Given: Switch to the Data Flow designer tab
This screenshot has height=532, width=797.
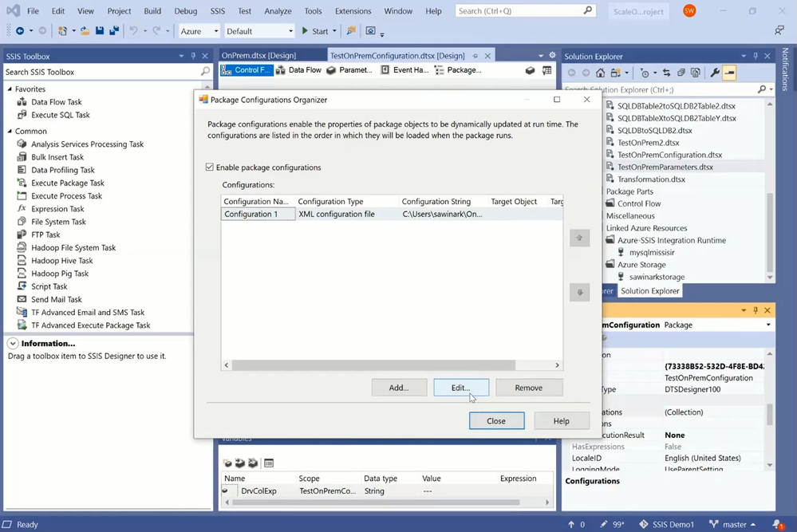Looking at the screenshot, I should click(299, 70).
